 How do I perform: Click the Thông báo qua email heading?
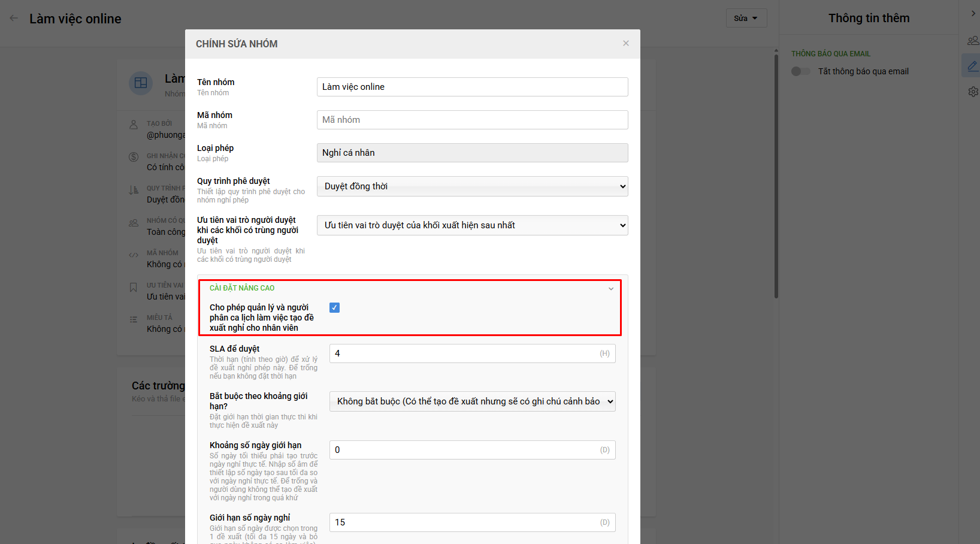[x=831, y=54]
